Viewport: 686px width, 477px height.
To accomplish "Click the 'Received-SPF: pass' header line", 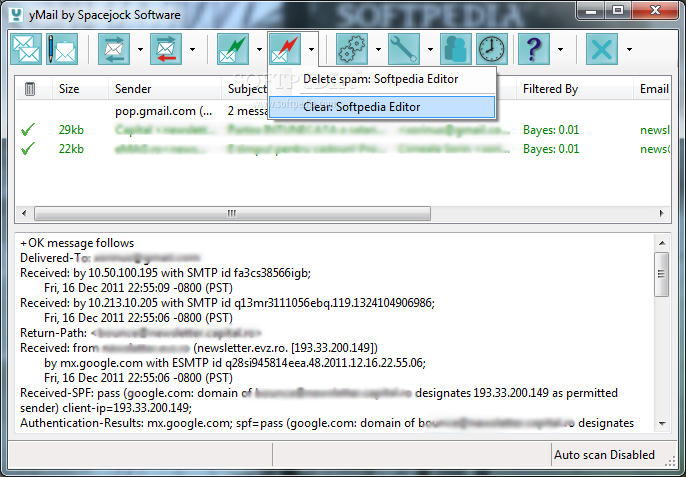I will pos(319,393).
